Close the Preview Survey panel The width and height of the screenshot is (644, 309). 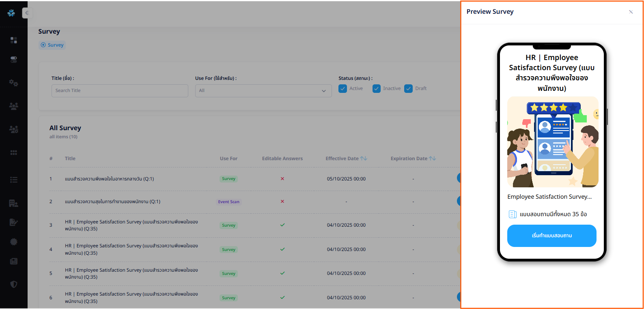point(631,12)
